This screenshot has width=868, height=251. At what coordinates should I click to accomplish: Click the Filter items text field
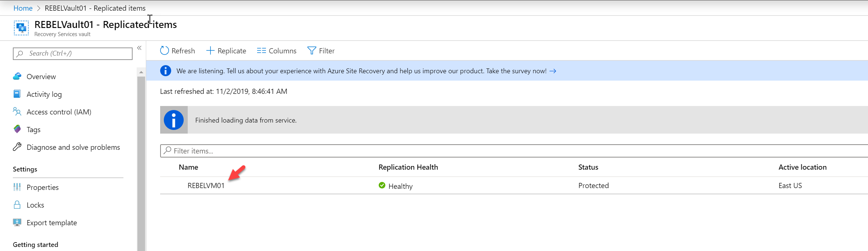(514, 151)
